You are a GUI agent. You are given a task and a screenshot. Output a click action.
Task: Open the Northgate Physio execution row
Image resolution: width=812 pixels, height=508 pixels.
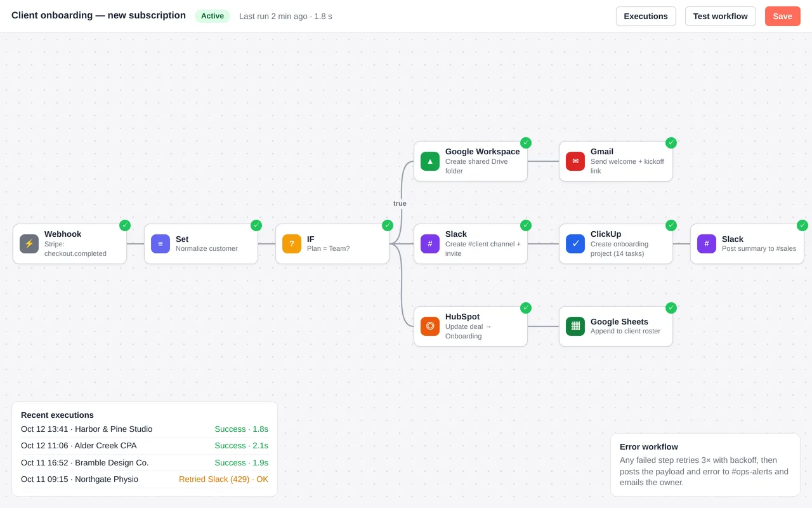(145, 479)
